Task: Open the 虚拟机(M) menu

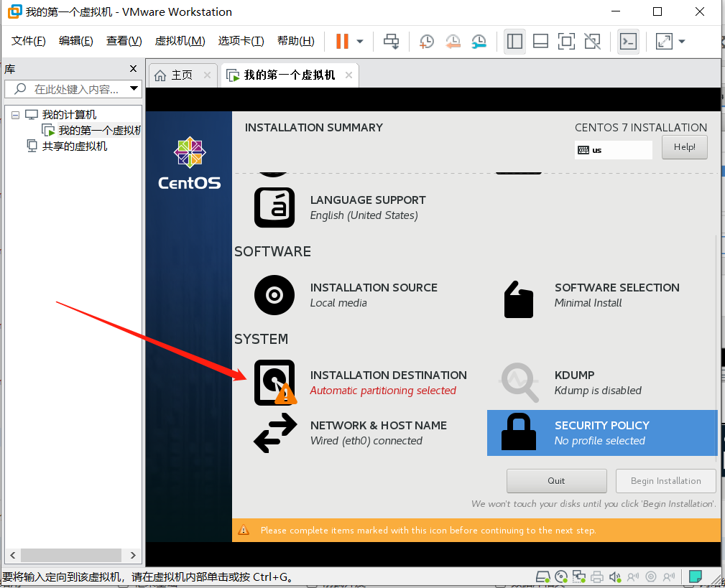Action: pos(180,41)
